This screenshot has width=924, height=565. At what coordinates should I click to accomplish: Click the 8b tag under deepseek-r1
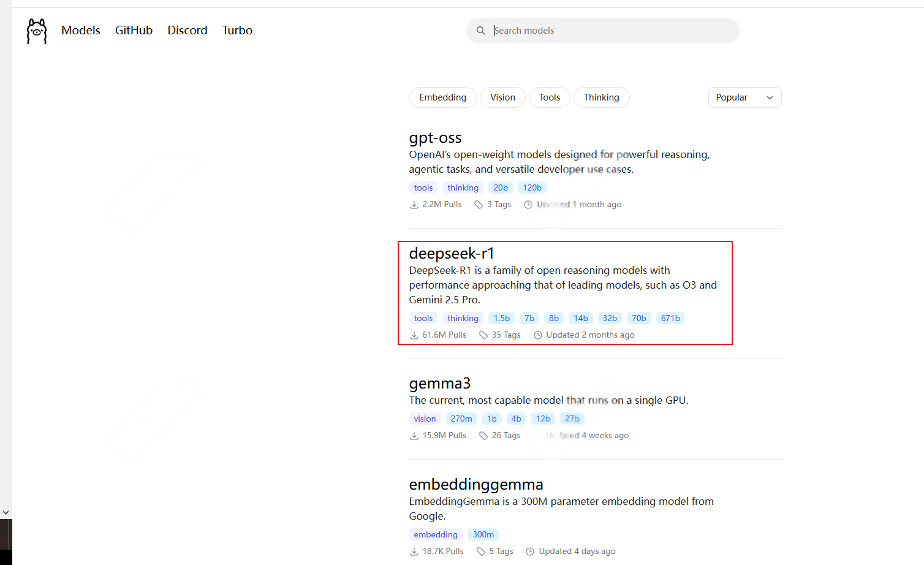coord(554,319)
